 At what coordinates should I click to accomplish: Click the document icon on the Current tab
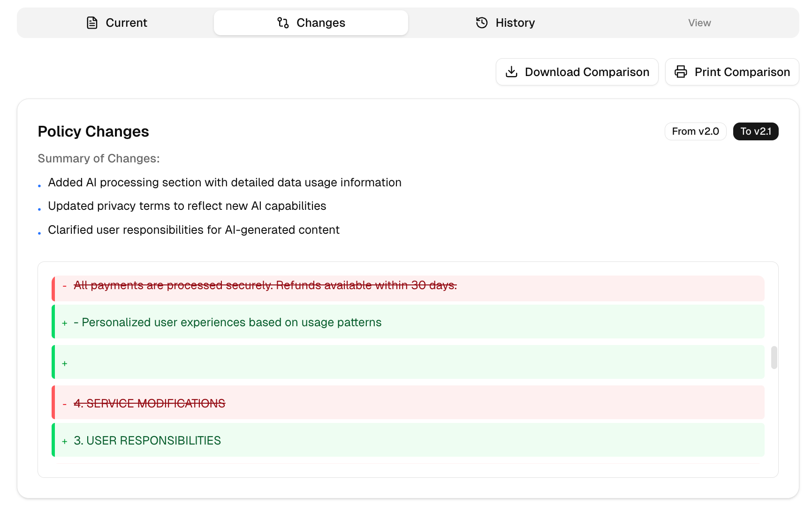(92, 23)
